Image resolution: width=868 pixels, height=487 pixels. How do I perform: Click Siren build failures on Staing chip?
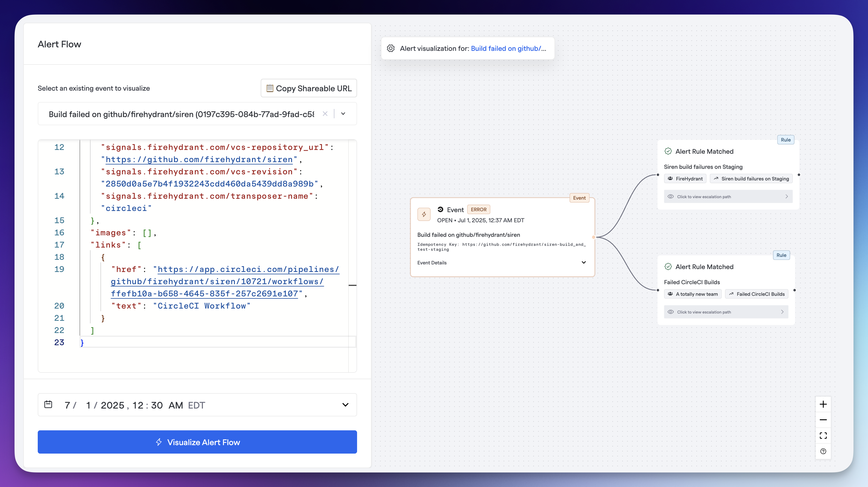tap(751, 179)
